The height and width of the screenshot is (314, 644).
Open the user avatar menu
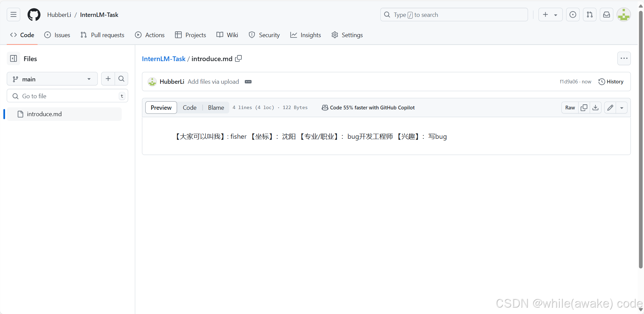[x=624, y=15]
